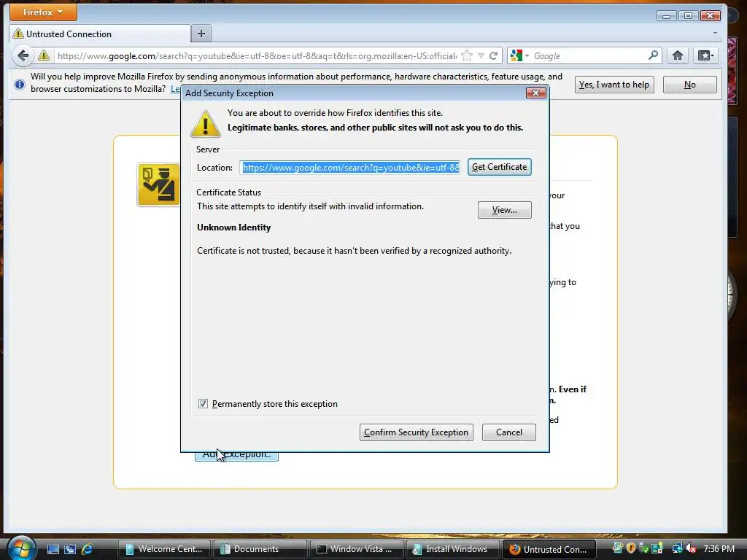Open the Firefox application menu
Screen dimensions: 747x560
[43, 12]
